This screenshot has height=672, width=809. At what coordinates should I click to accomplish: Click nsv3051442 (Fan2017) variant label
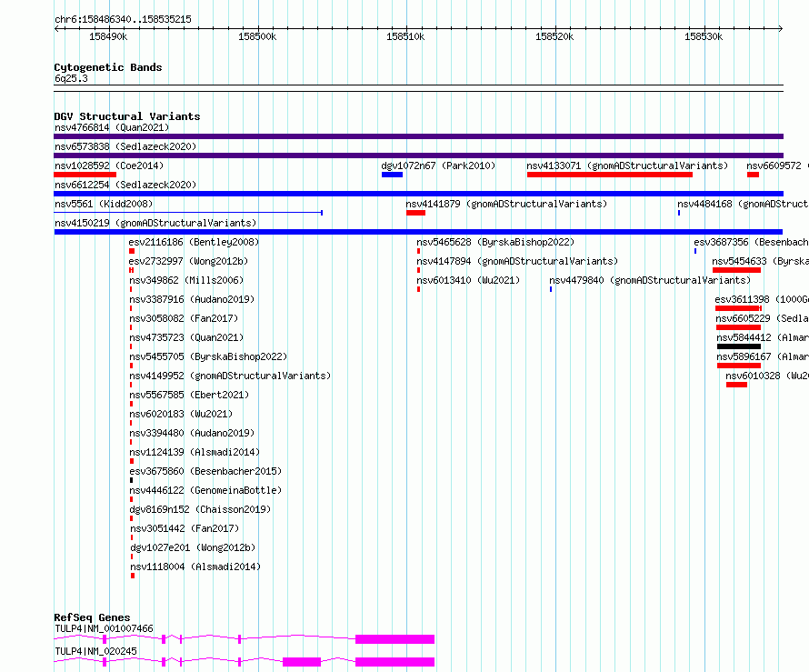pos(185,528)
